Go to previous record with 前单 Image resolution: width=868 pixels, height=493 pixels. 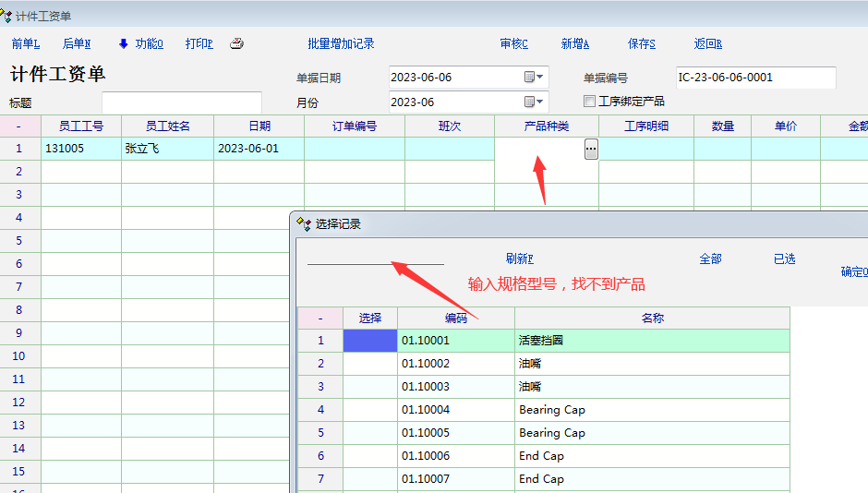point(26,43)
